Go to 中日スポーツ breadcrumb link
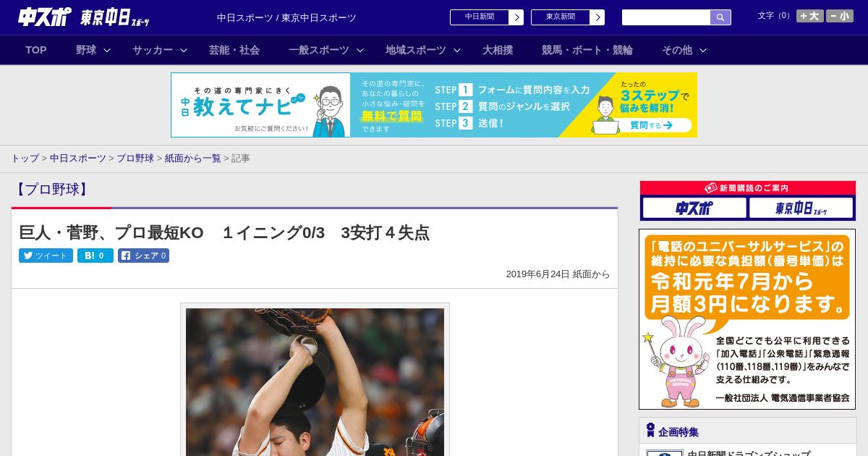 [77, 158]
